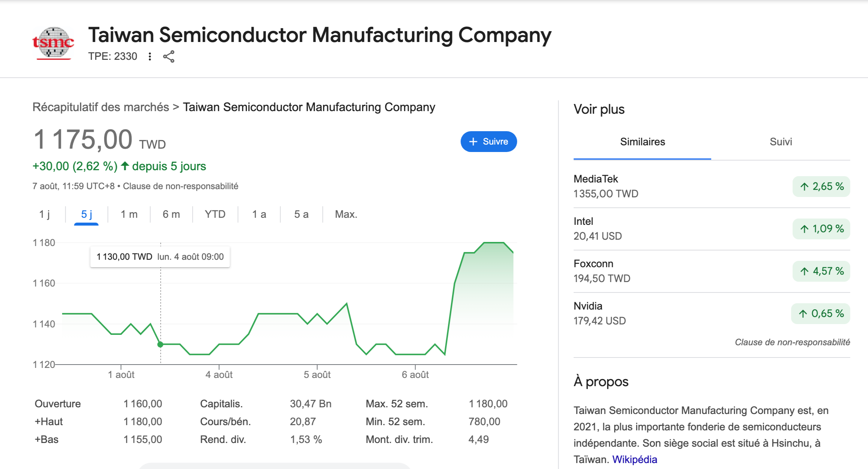Click the 4 août axis label

(x=219, y=375)
